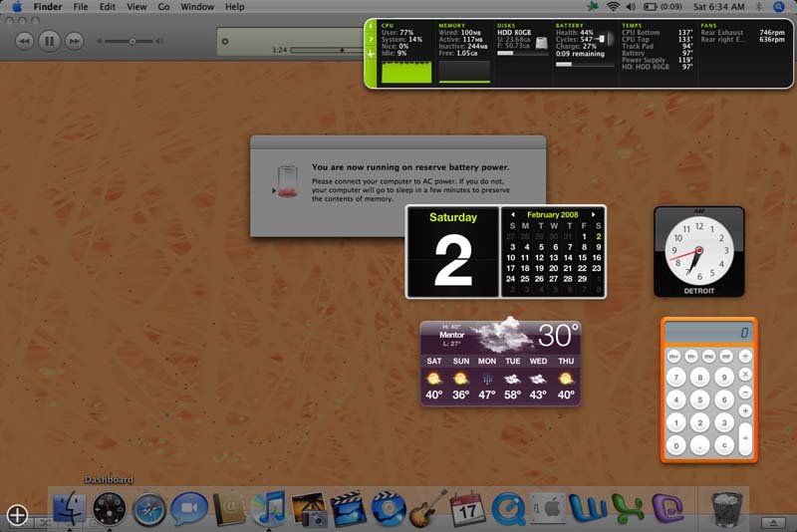The width and height of the screenshot is (797, 532).
Task: Open iMovie clapperboard icon in Dock
Action: [x=348, y=509]
